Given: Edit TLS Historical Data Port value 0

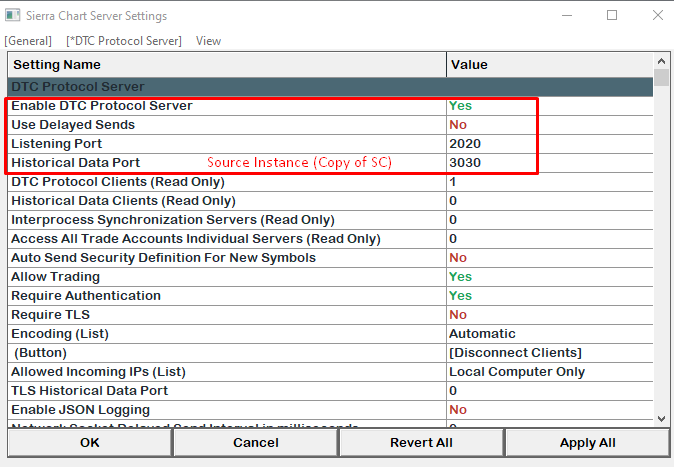Looking at the screenshot, I should pyautogui.click(x=453, y=390).
